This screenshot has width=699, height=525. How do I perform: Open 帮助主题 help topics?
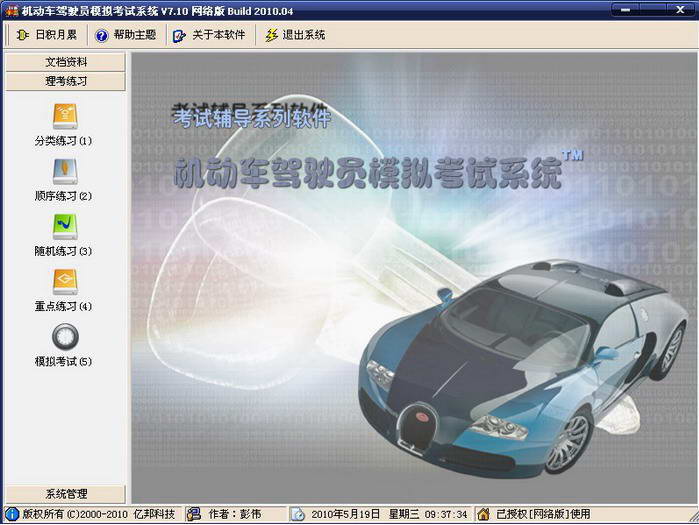tap(126, 35)
